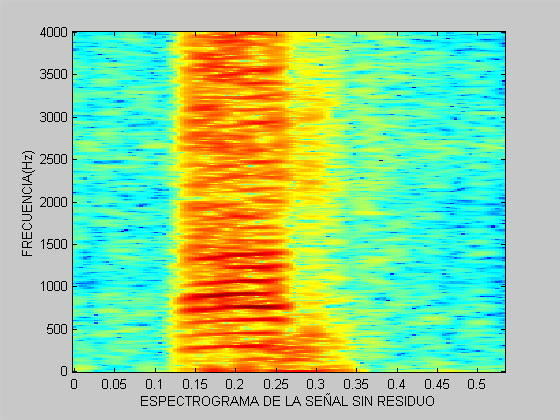Viewport: 560px width, 420px height.
Task: Click the 0.5 time tick label
Action: pos(477,384)
